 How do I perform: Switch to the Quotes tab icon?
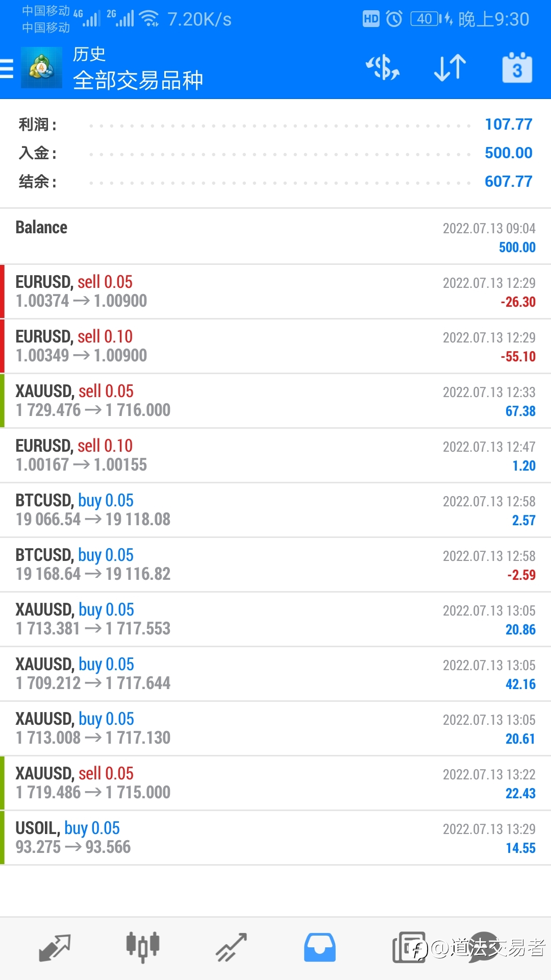(x=55, y=948)
